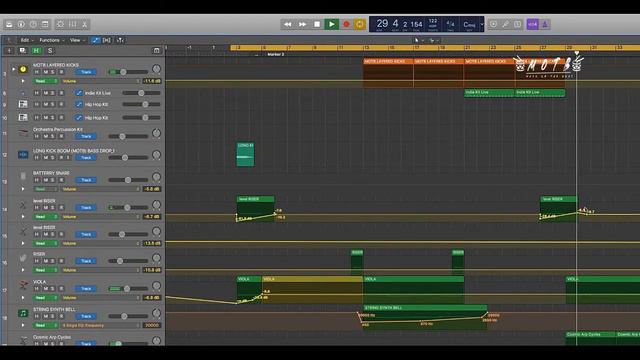
Task: Click the -13.5 dB volume value field
Action: (x=152, y=243)
